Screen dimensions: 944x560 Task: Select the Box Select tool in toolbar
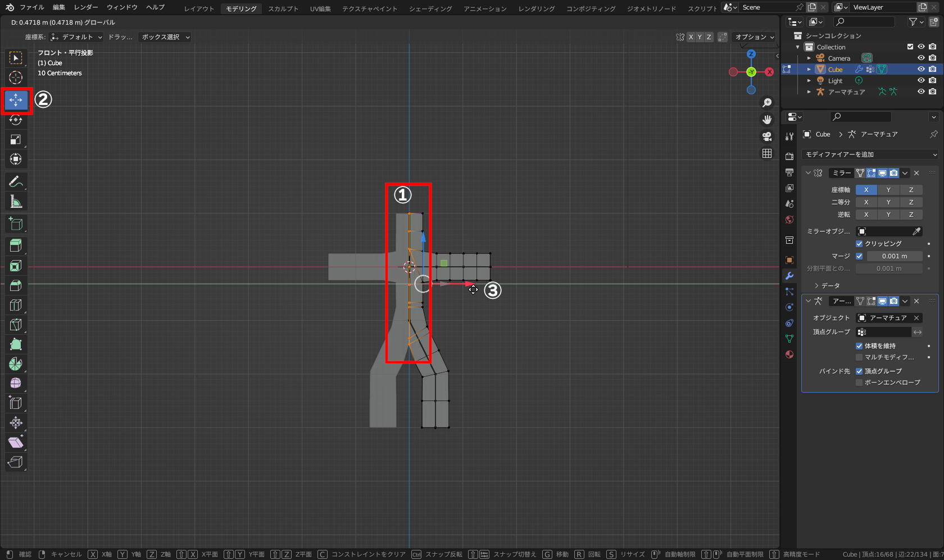tap(16, 58)
